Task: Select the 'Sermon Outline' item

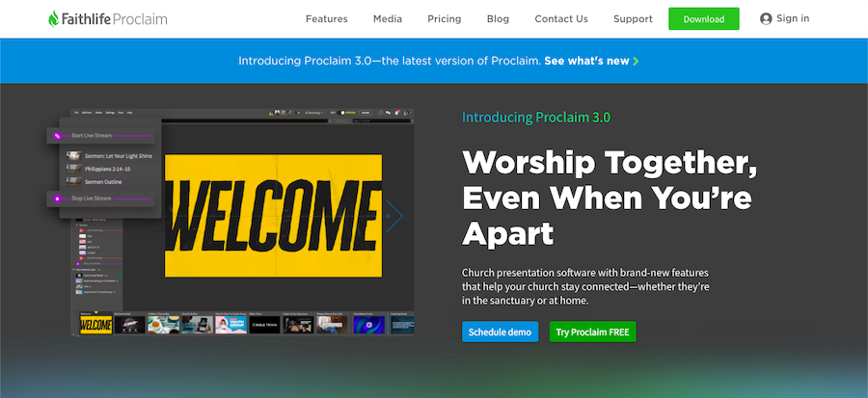Action: 95,181
